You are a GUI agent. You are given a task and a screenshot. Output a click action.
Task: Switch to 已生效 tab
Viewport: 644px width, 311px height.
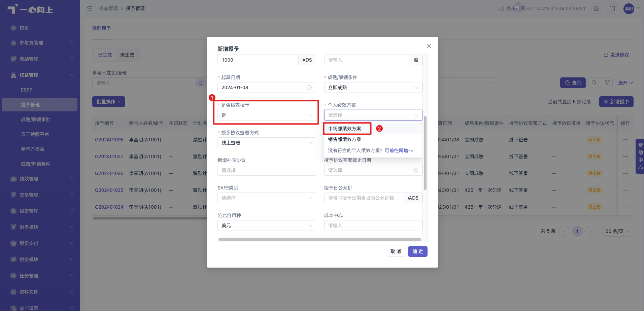(x=105, y=55)
